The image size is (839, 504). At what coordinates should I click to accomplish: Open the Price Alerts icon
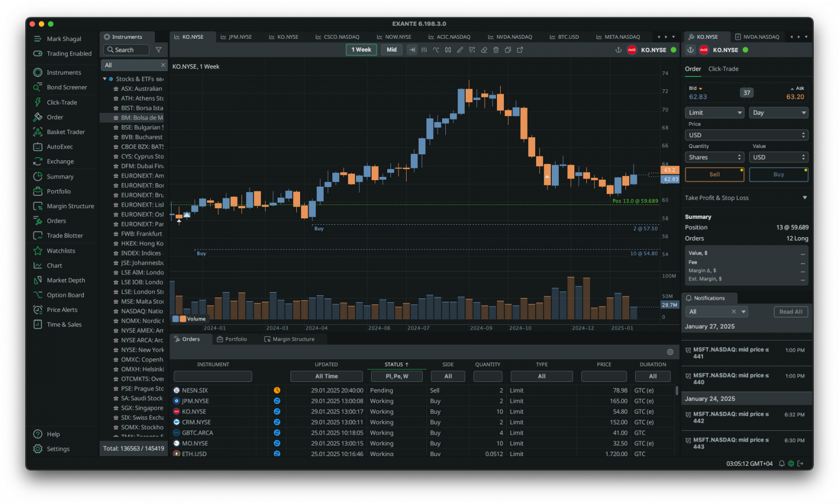point(38,310)
